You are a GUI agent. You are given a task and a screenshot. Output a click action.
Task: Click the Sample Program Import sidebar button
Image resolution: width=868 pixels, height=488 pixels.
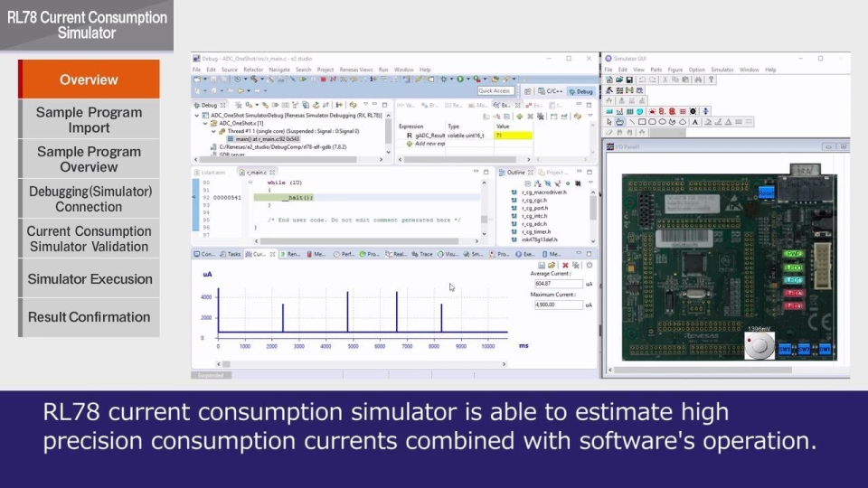pos(89,119)
